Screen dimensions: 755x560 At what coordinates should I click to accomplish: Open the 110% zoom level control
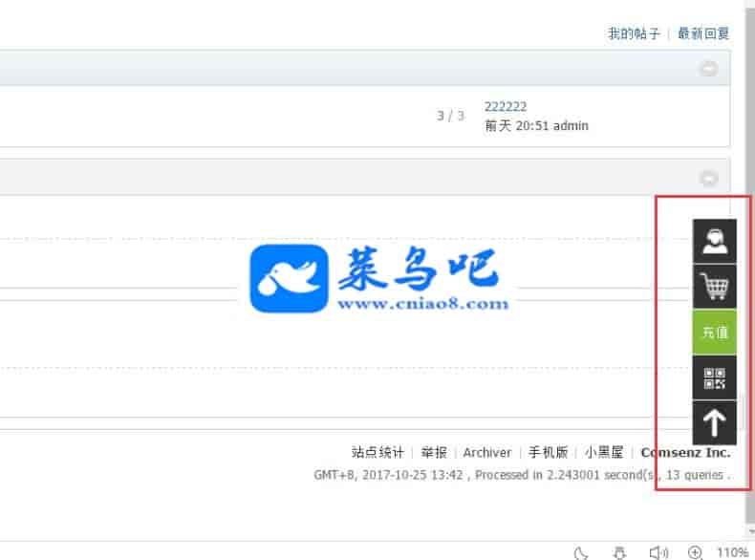[x=732, y=552]
